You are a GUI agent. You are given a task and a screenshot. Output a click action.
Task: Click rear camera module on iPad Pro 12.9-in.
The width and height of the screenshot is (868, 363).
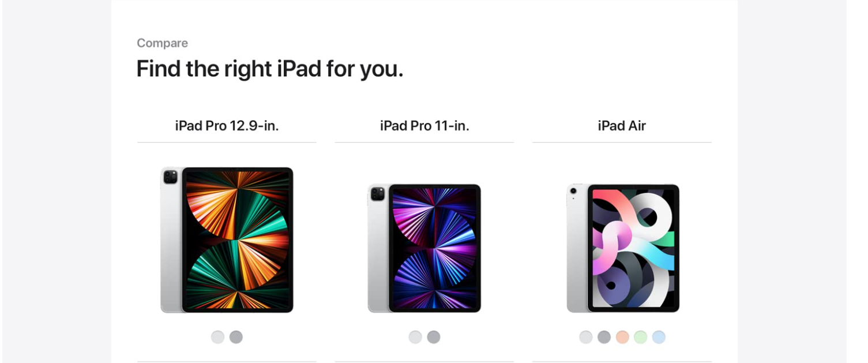point(170,177)
